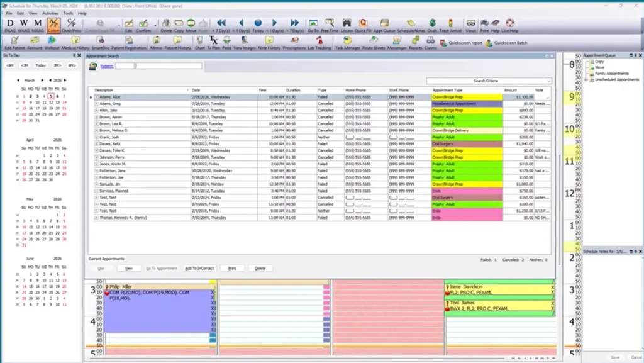Advance seven days forward

294,25
